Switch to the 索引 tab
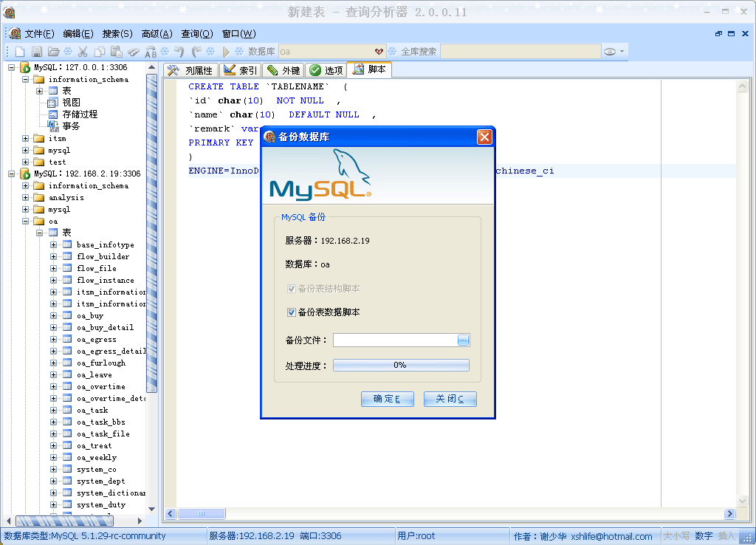756x545 pixels. pyautogui.click(x=241, y=70)
